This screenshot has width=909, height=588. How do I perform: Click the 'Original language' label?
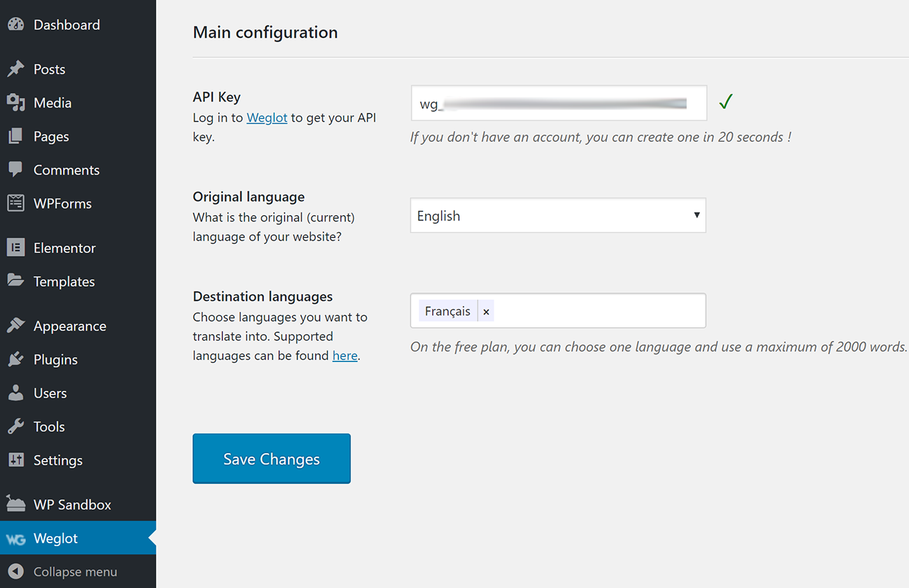pyautogui.click(x=249, y=196)
